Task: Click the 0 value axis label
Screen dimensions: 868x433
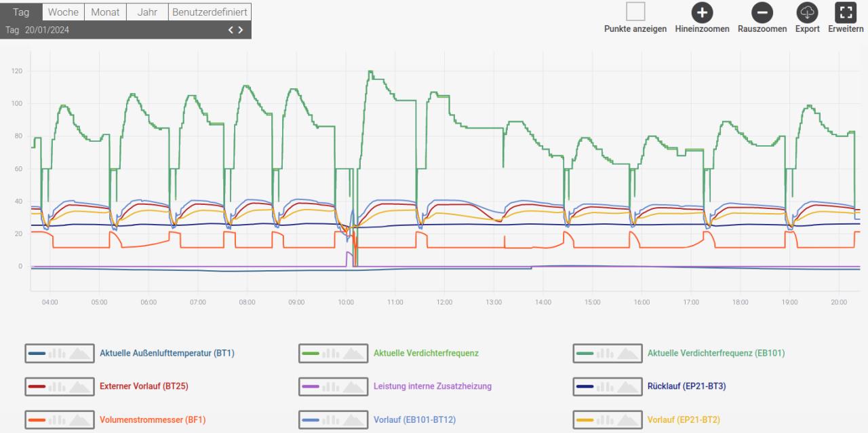Action: [20, 267]
